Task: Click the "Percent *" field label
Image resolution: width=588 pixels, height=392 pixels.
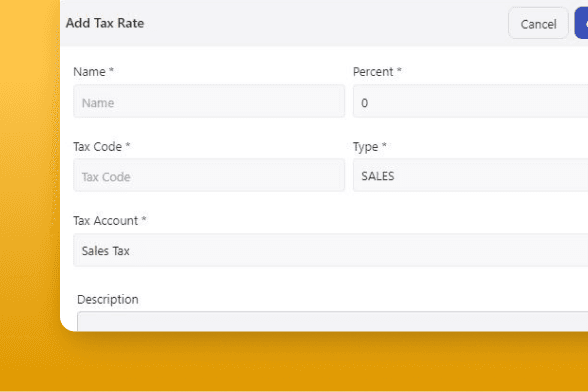Action: pos(377,71)
